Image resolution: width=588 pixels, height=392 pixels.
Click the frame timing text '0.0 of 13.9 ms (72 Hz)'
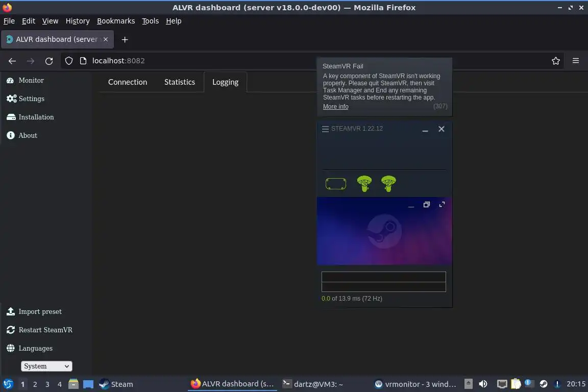point(352,299)
